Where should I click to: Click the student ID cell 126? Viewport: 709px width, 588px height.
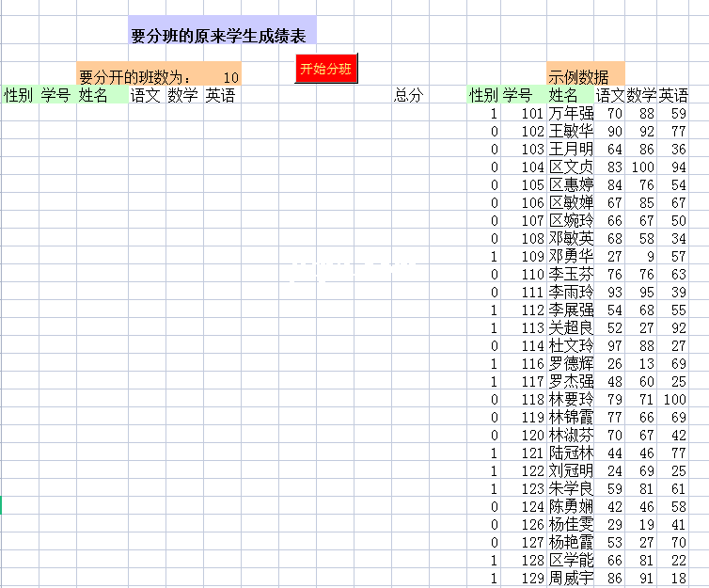(x=531, y=524)
